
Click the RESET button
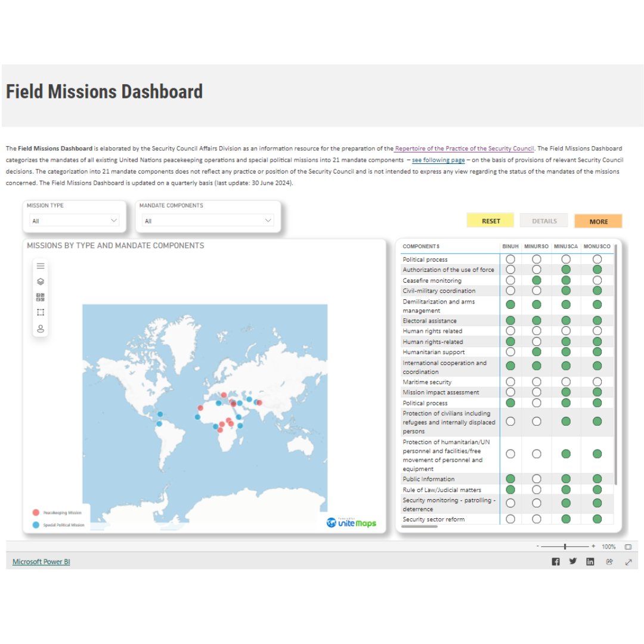490,221
